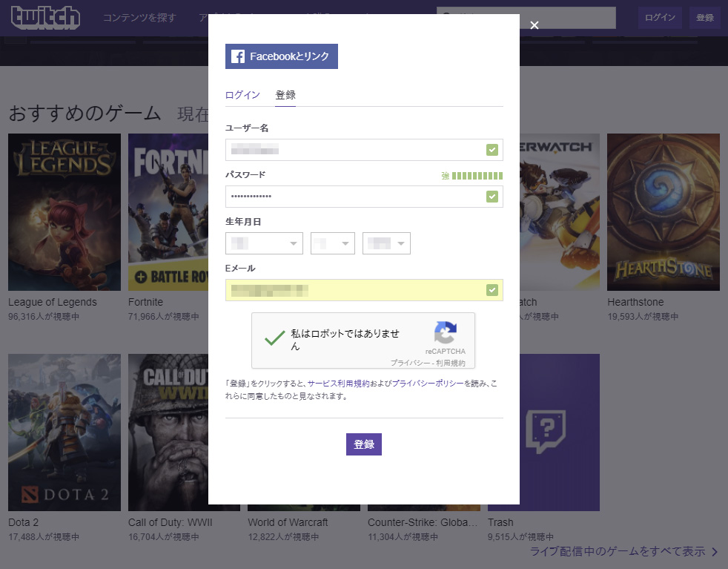Screen dimensions: 728x569
Task: Click the Hearthstone game cover
Action: pos(664,212)
